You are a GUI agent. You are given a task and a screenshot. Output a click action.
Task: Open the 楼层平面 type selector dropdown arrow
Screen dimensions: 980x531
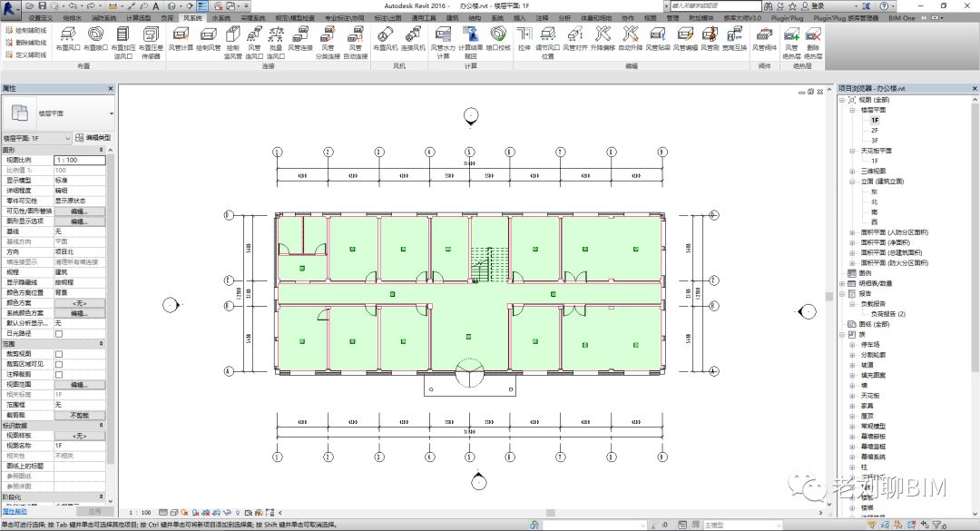point(112,113)
